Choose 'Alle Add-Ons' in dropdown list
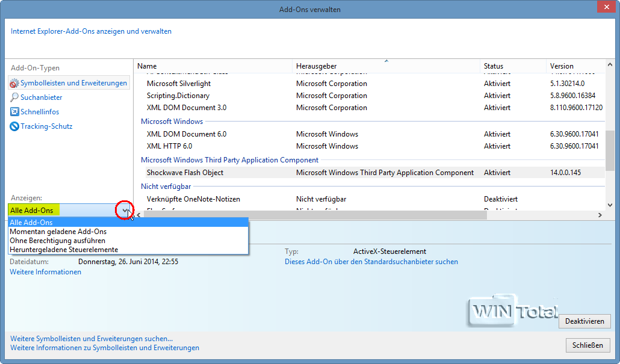 [128, 223]
